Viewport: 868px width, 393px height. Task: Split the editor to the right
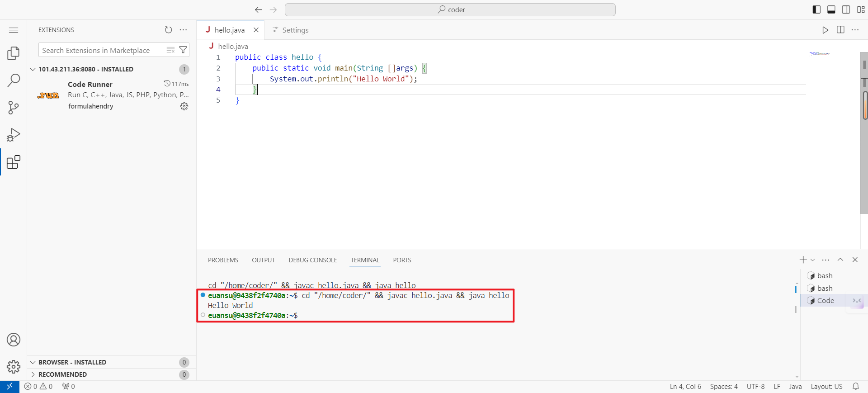click(x=840, y=30)
